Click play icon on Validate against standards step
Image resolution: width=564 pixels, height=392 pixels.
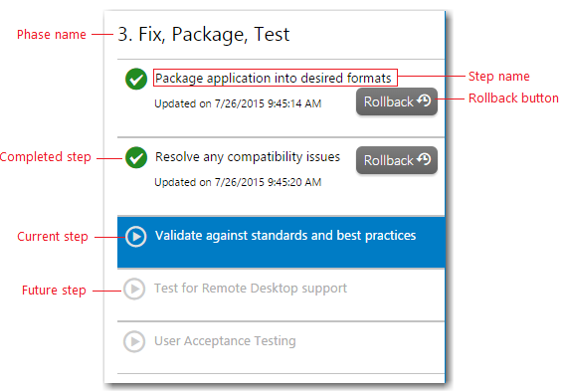136,237
